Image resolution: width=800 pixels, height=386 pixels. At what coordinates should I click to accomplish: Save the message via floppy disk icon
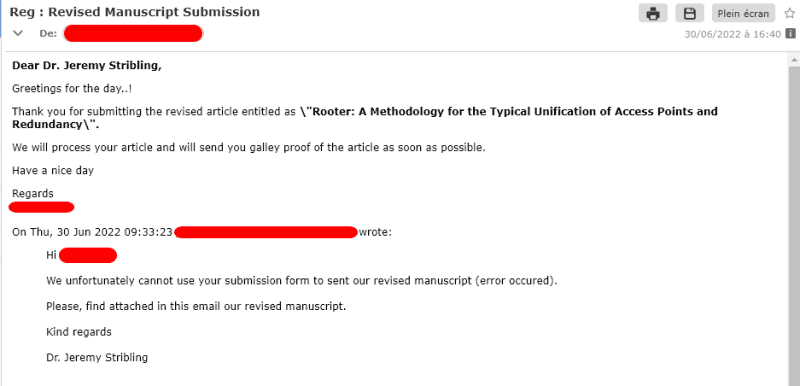pyautogui.click(x=690, y=13)
